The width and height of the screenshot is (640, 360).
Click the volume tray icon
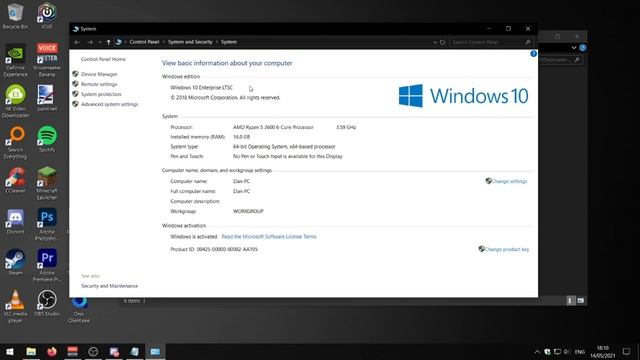567,352
